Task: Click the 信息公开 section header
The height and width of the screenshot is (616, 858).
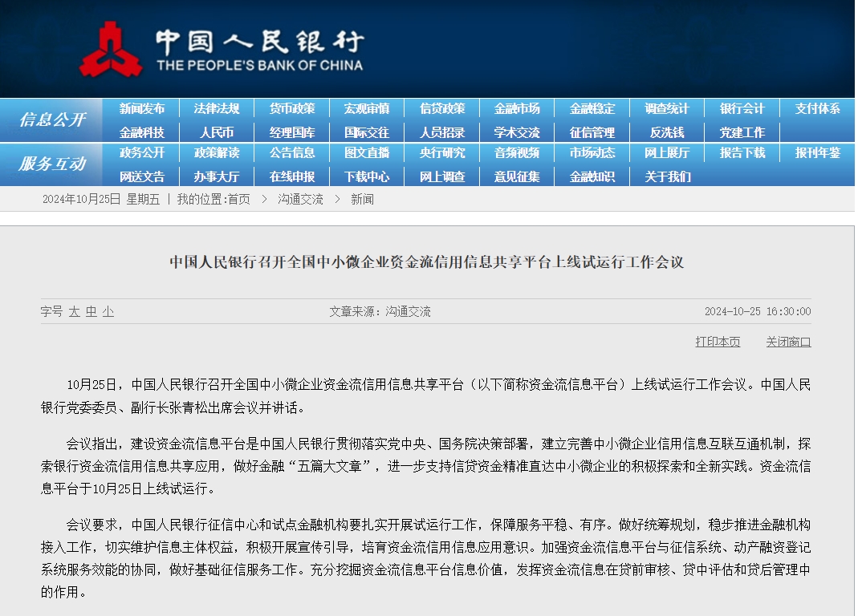Action: click(52, 120)
